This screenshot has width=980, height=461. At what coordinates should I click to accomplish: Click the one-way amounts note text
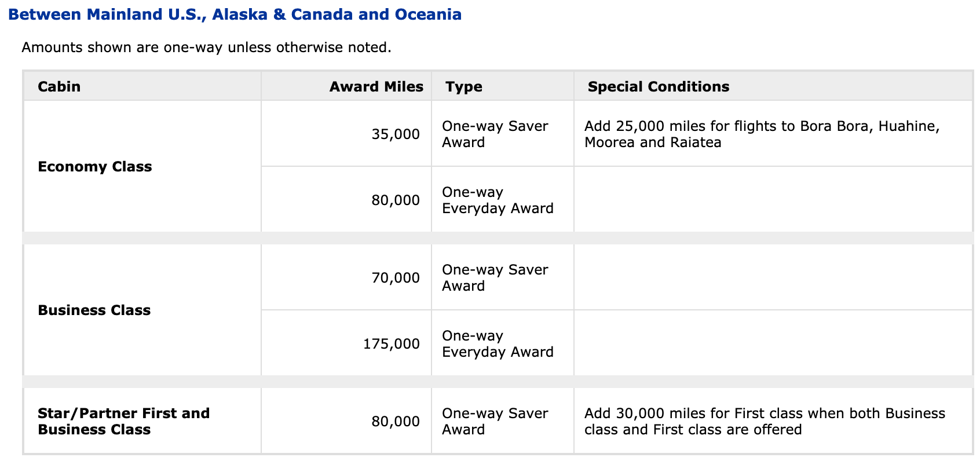click(206, 47)
